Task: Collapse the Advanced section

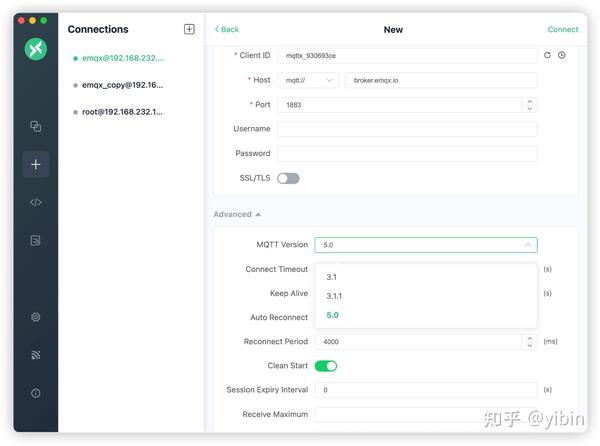Action: (237, 214)
